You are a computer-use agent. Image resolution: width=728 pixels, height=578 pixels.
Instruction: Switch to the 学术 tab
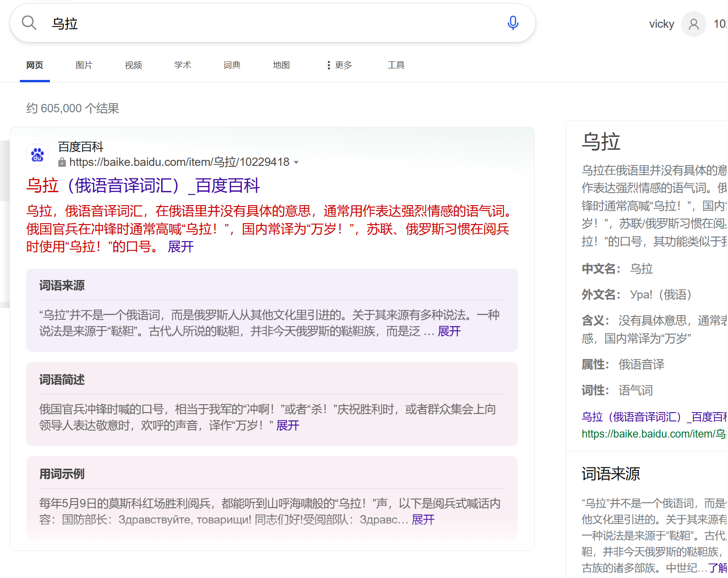182,65
